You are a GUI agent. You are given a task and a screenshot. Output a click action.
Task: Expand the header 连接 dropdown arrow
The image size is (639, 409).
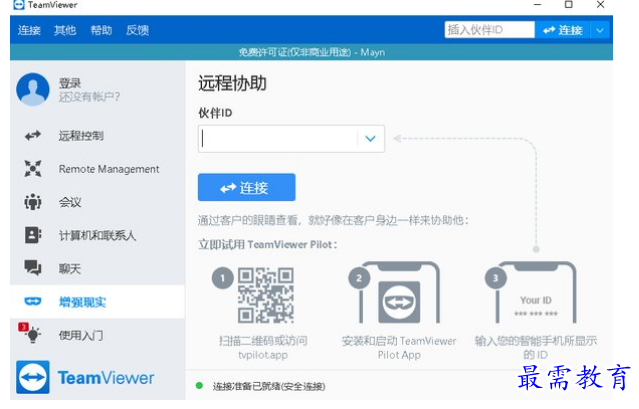coord(599,30)
